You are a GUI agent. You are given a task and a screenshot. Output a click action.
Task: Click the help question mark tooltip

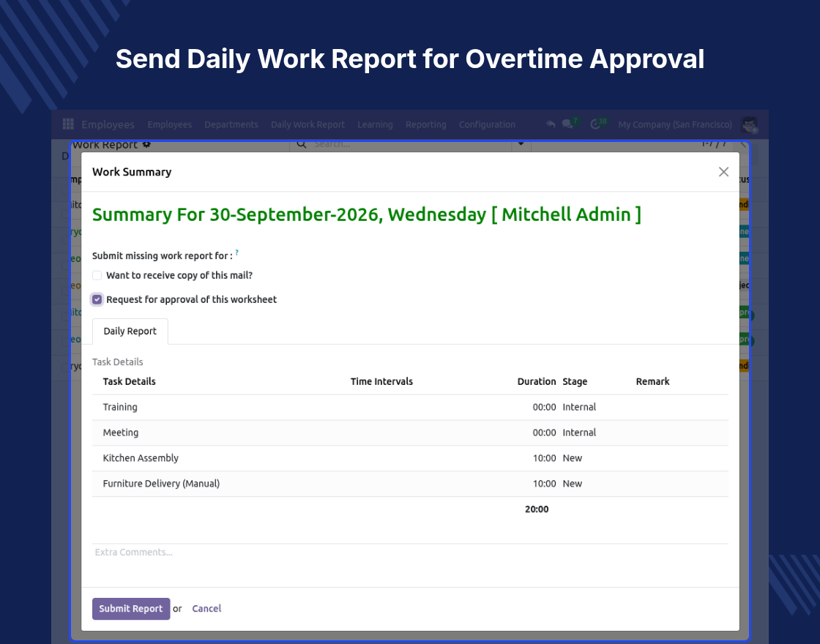pyautogui.click(x=237, y=252)
